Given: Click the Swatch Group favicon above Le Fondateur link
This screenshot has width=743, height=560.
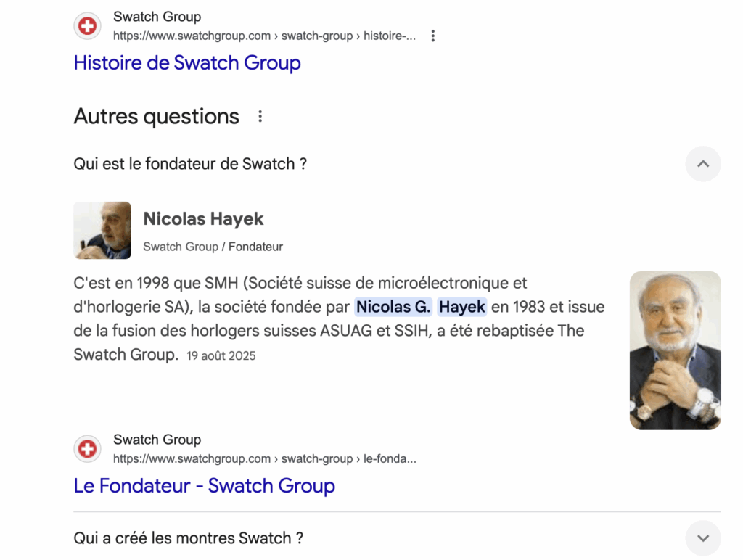Looking at the screenshot, I should point(87,449).
